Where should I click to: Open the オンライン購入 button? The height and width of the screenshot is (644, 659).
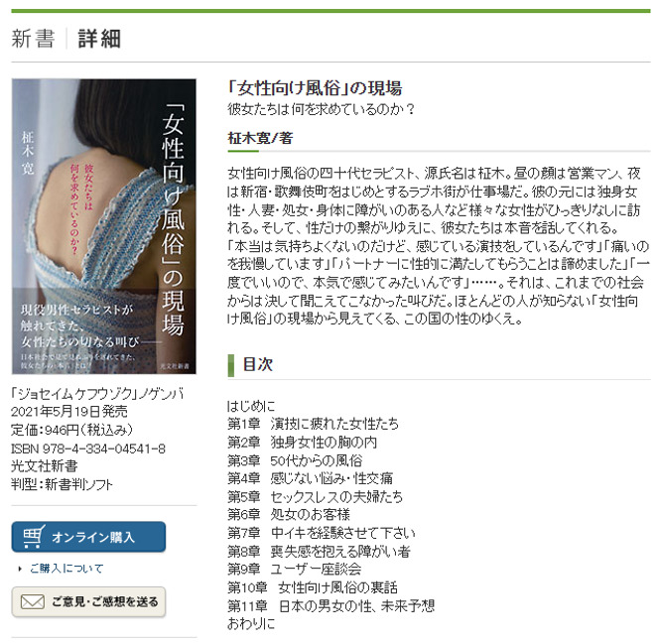pos(88,537)
